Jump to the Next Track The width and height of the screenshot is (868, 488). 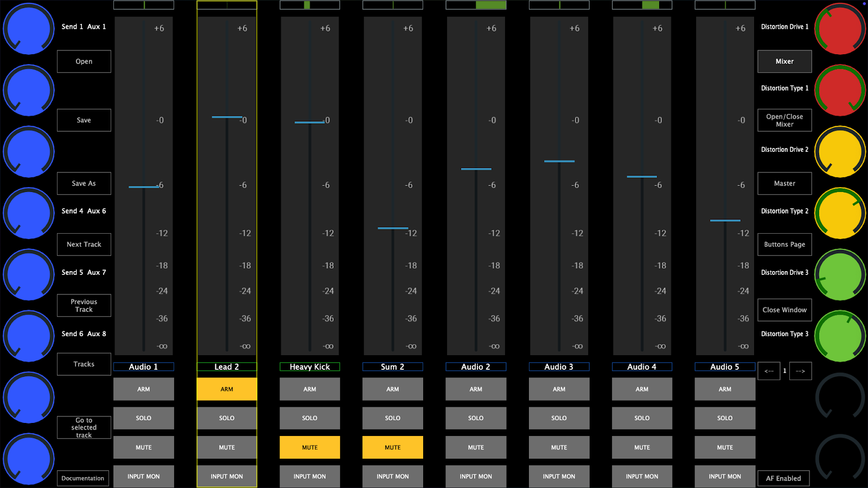tap(84, 245)
